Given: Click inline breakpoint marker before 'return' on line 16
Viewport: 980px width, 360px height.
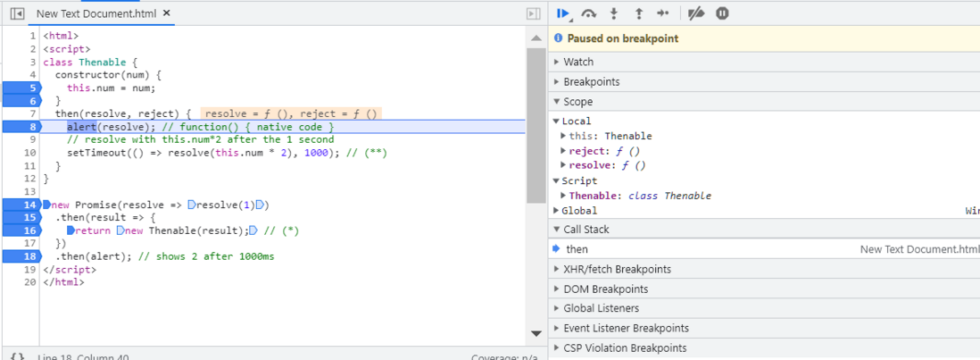Looking at the screenshot, I should click(71, 230).
